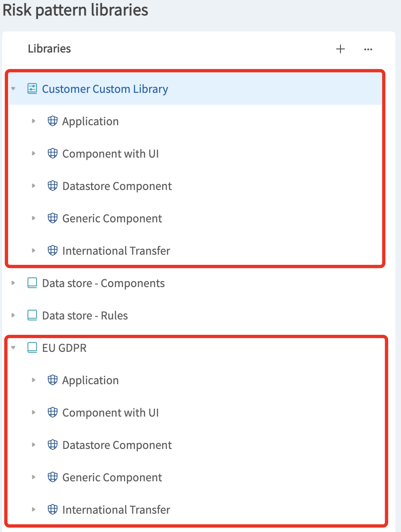Viewport: 401px width, 532px height.
Task: Click the book icon beside Data store - Components
Action: 32,282
